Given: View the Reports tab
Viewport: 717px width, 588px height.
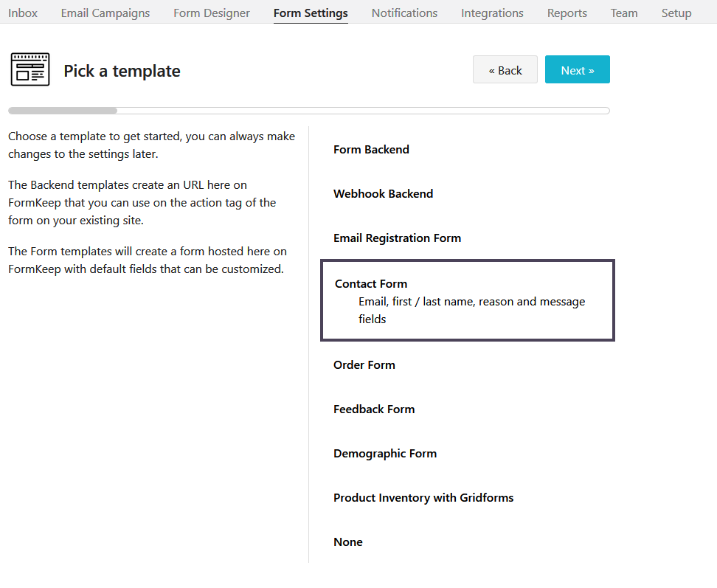Looking at the screenshot, I should click(567, 13).
